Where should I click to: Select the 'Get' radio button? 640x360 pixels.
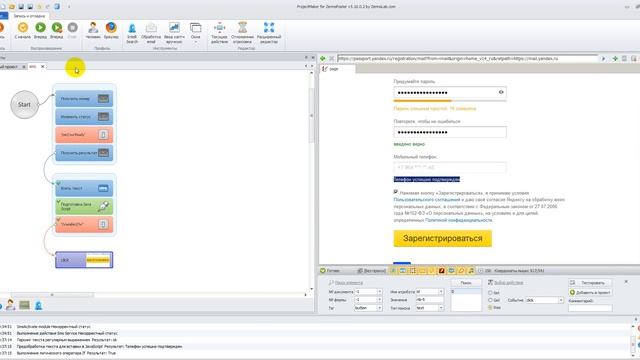pyautogui.click(x=491, y=293)
